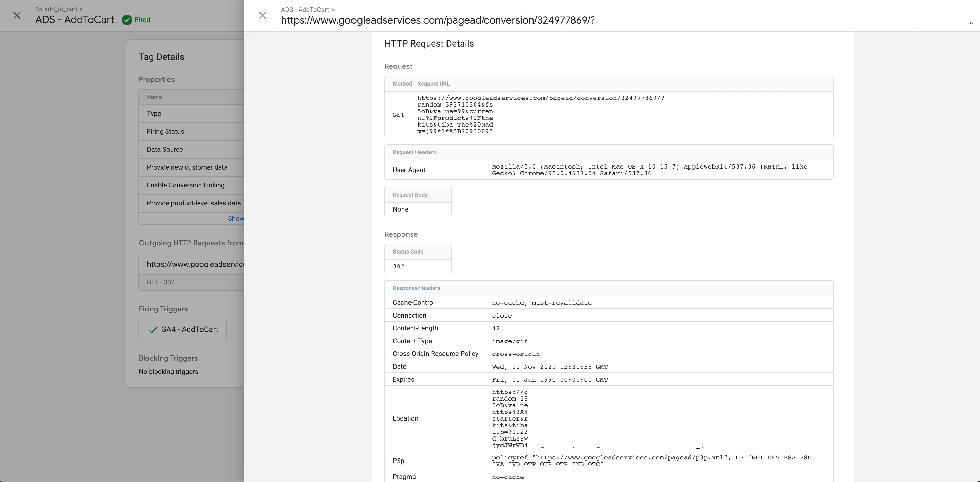980x482 pixels.
Task: Click the HTTP Request Details heading
Action: click(x=429, y=44)
